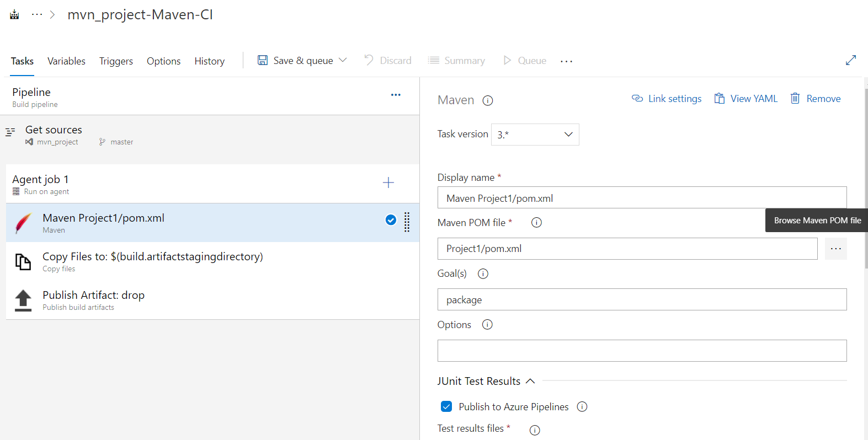
Task: Open the Summary view
Action: [456, 61]
